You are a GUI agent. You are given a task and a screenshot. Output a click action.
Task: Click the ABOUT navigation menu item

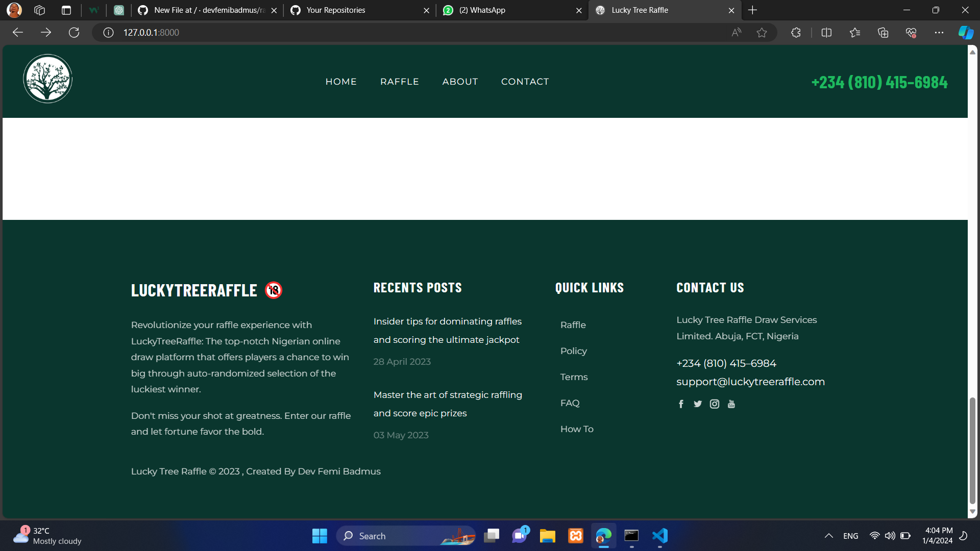(x=460, y=81)
